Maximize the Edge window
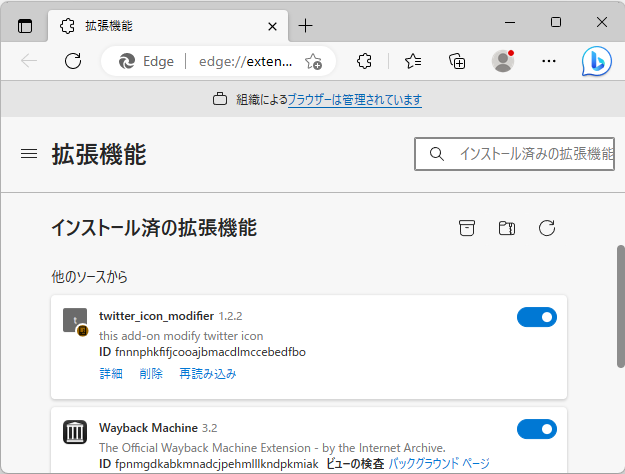This screenshot has height=474, width=625. pos(556,22)
